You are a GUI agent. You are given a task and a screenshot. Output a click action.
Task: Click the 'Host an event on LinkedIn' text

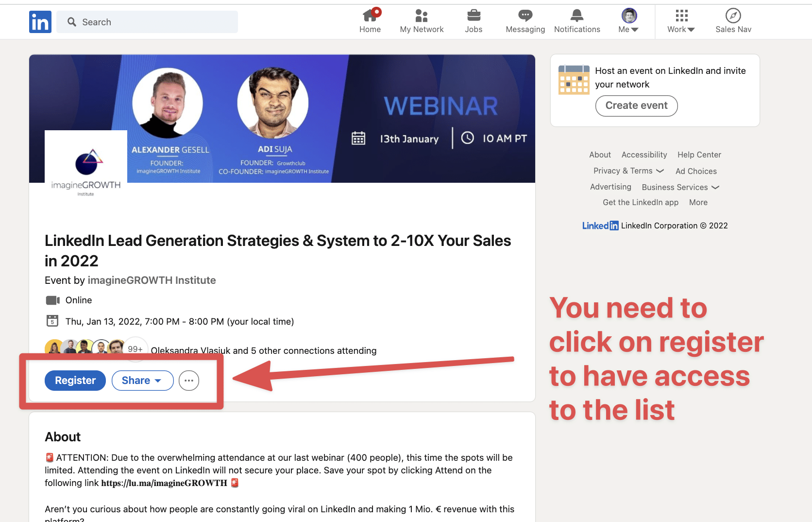click(670, 77)
